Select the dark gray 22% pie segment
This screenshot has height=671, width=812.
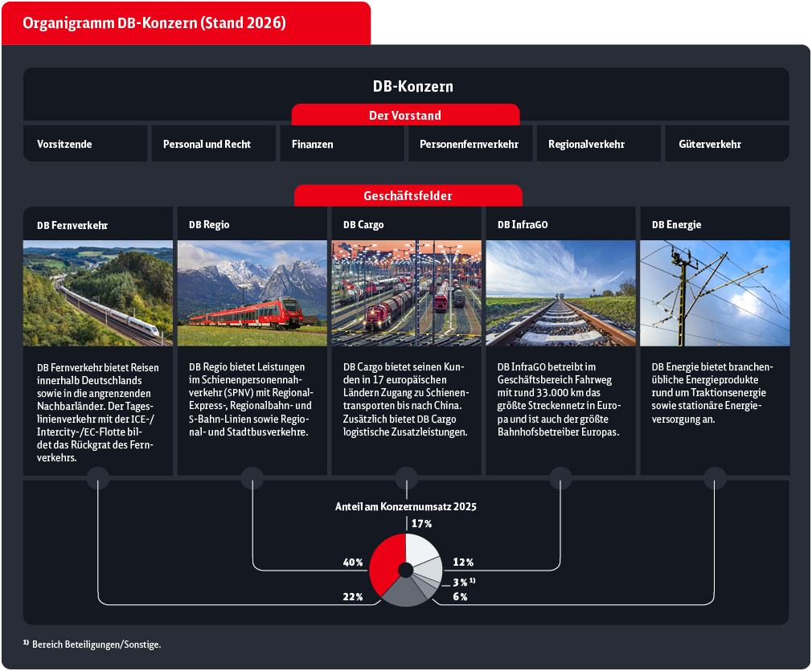tap(404, 593)
